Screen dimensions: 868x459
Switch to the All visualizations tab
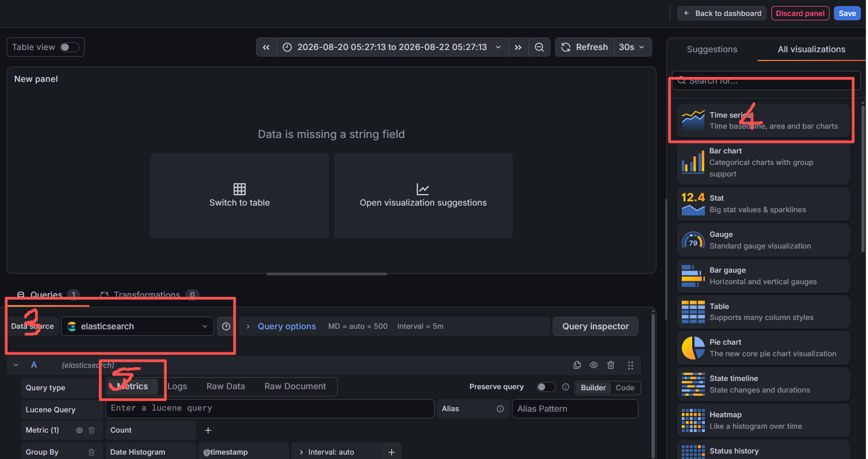coord(811,49)
